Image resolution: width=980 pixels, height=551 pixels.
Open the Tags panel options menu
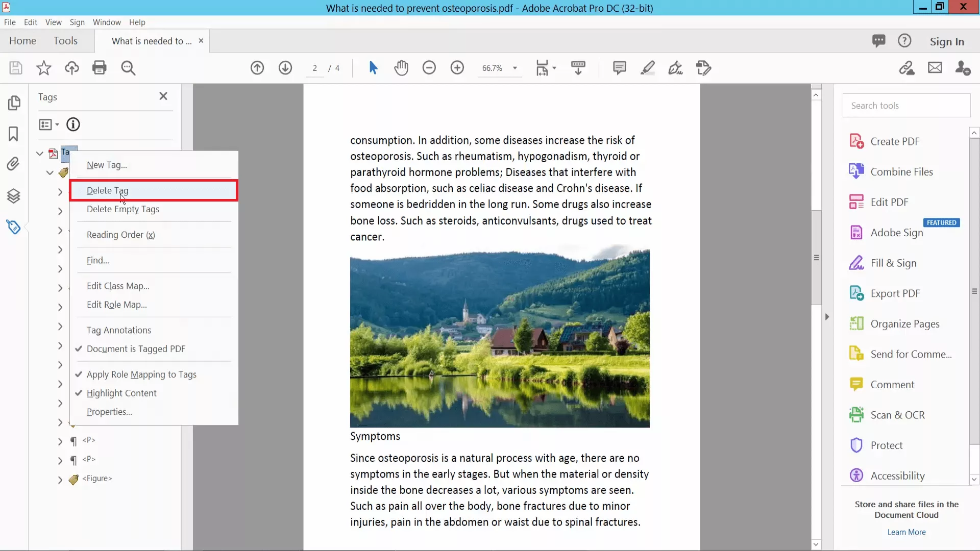point(48,124)
